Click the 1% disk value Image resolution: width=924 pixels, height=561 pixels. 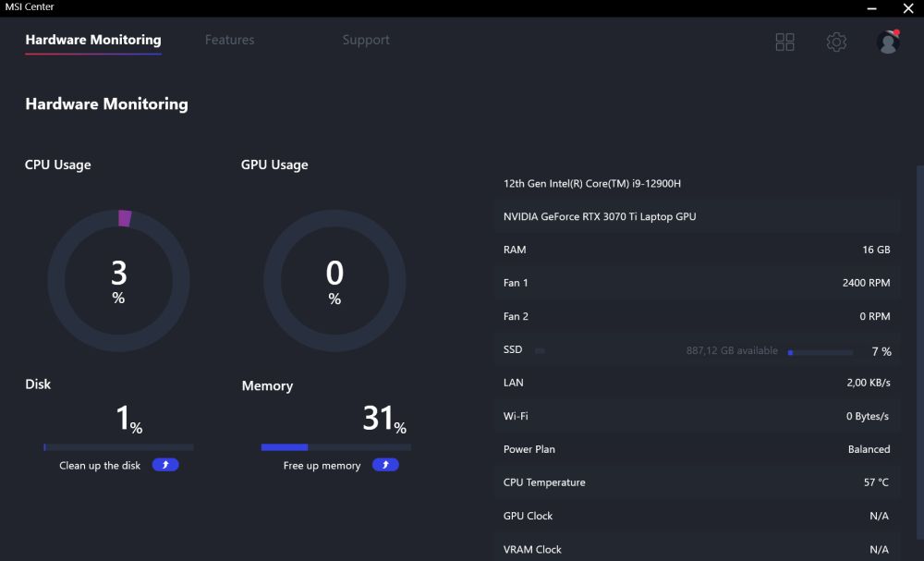[129, 419]
